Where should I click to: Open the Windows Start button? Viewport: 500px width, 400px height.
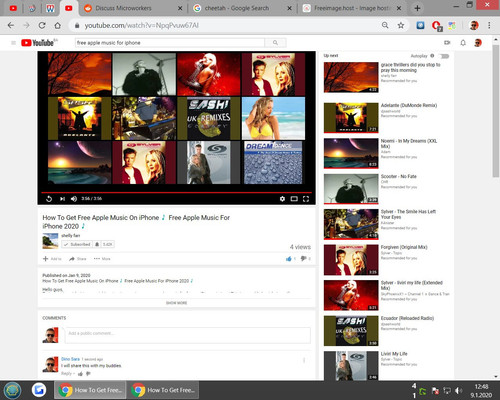click(x=13, y=390)
